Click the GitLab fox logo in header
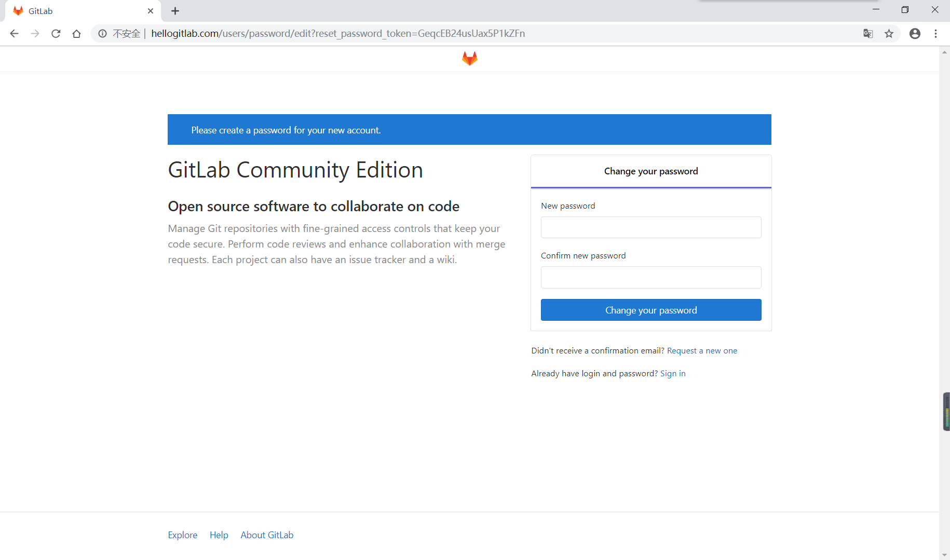 click(469, 59)
